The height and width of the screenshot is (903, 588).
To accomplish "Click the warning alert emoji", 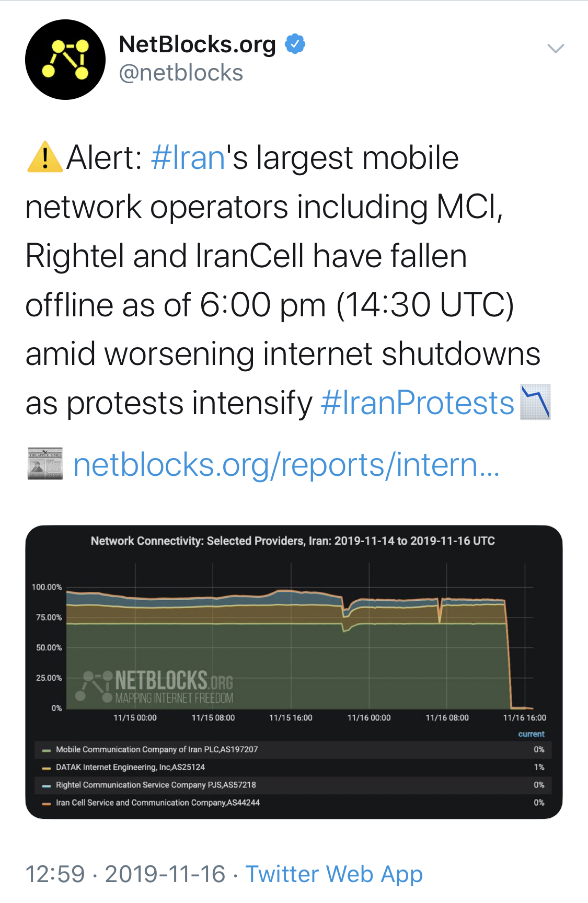I will coord(45,157).
